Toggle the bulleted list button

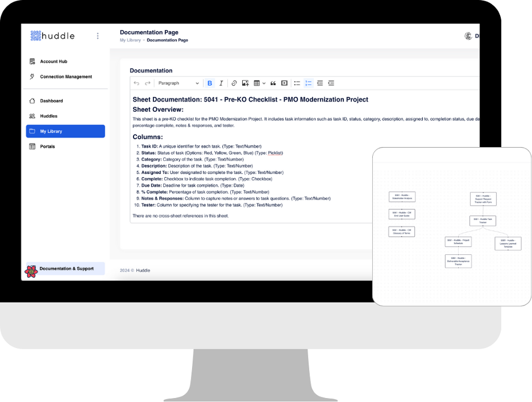[297, 83]
